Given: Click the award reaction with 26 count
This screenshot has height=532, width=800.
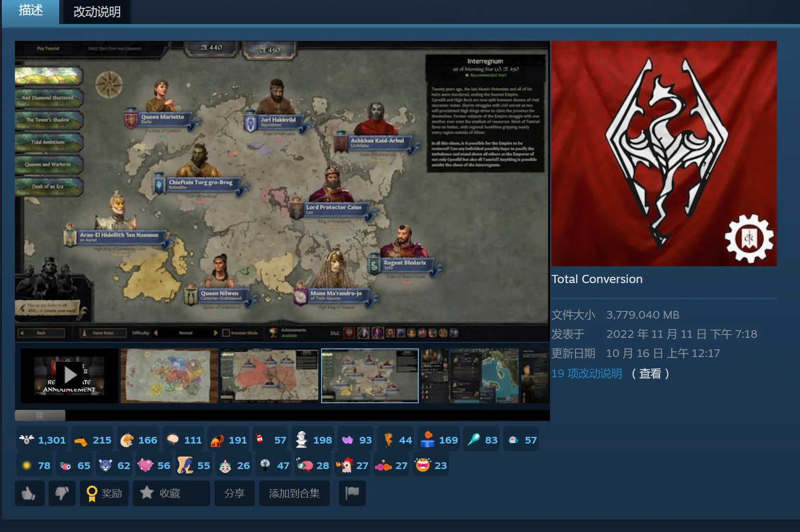Looking at the screenshot, I should point(234,465).
